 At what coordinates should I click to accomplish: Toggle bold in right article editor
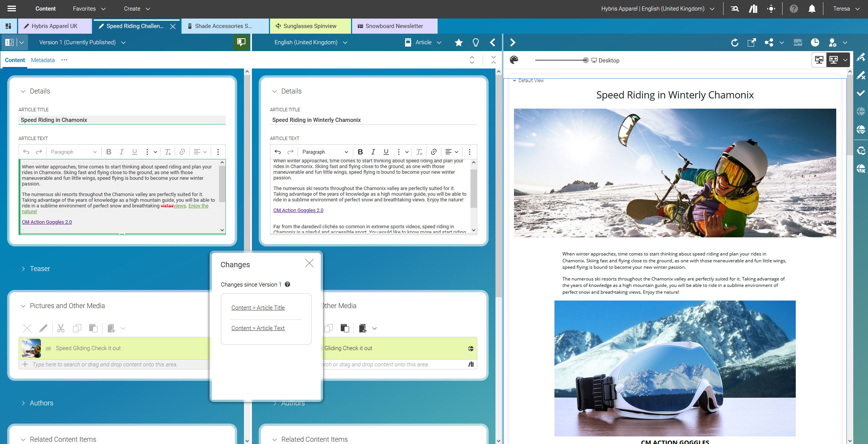point(360,152)
